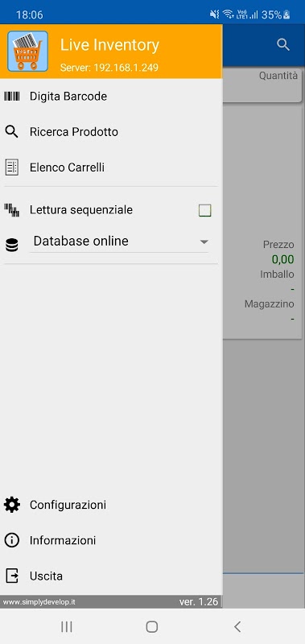This screenshot has height=644, width=305.
Task: Tap the Informazioni circle-i icon
Action: (x=11, y=540)
